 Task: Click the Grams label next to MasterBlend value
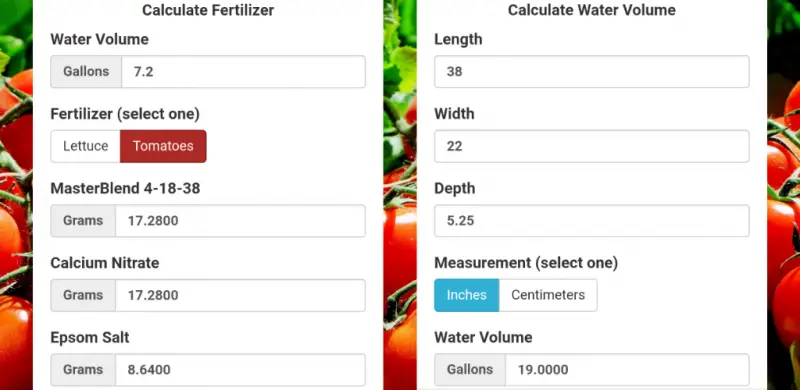[83, 221]
